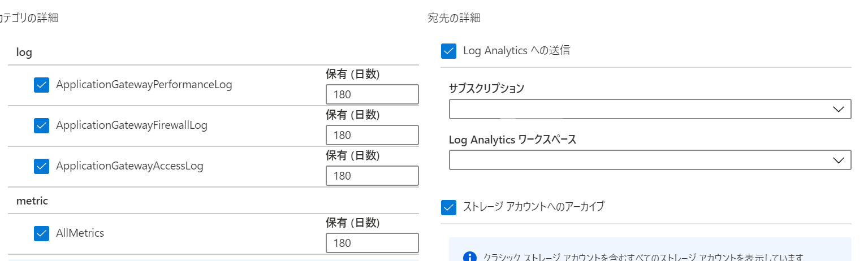Toggle the AllMetrics checkbox
This screenshot has height=261, width=868.
point(41,233)
